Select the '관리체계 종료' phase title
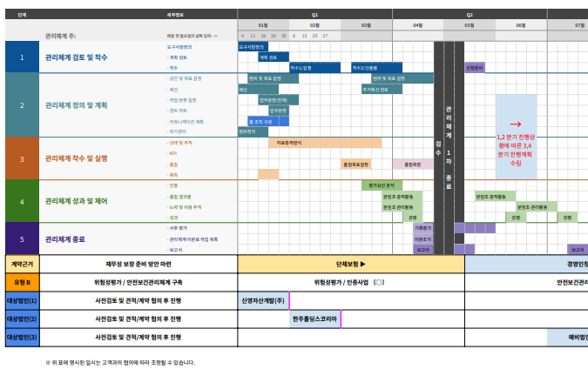The image size is (588, 376). tap(68, 238)
